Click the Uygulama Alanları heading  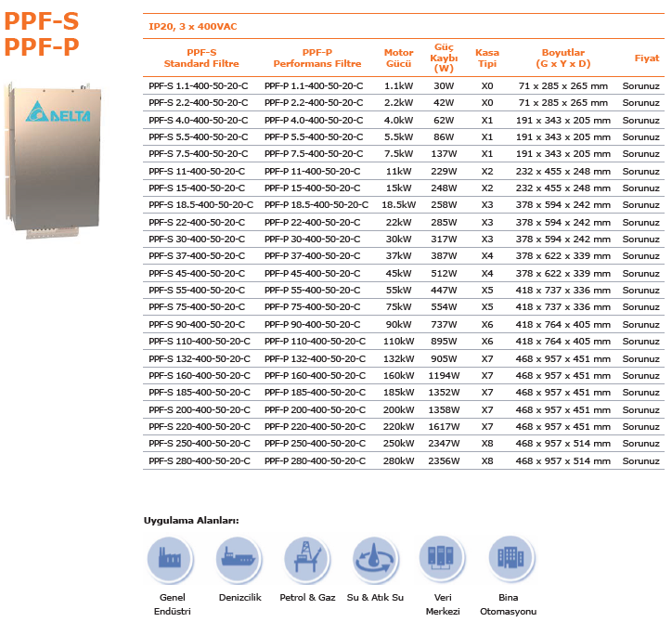pyautogui.click(x=191, y=521)
